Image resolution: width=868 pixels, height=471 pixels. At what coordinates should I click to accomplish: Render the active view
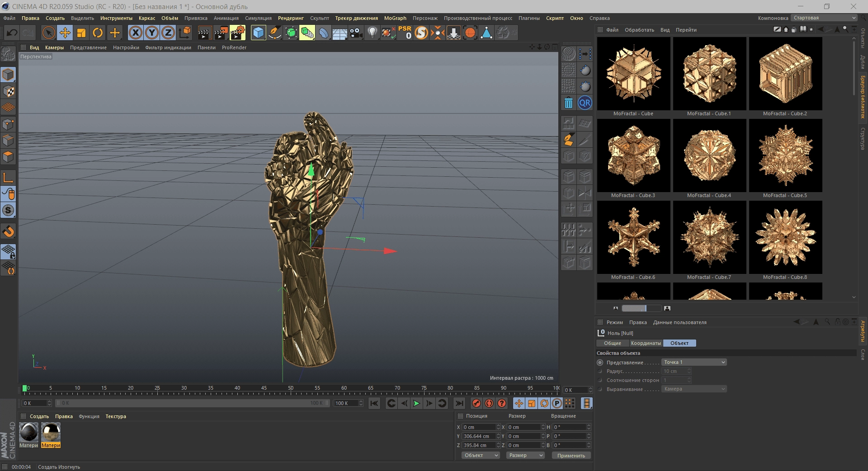click(x=204, y=33)
